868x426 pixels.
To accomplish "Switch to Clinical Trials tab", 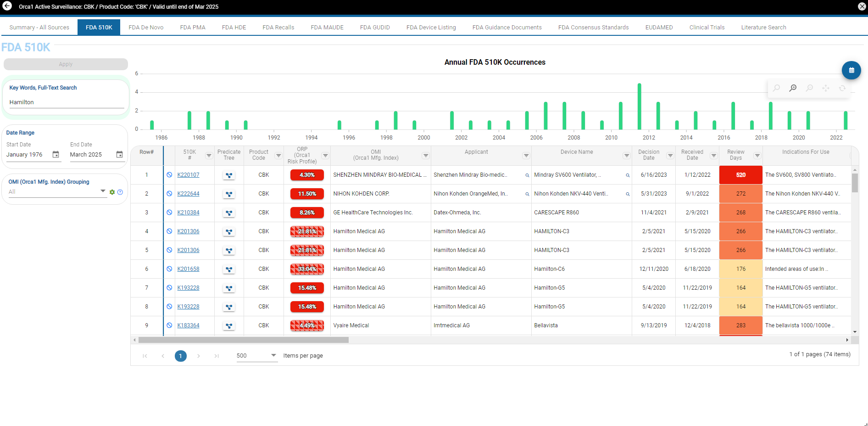I will 707,28.
